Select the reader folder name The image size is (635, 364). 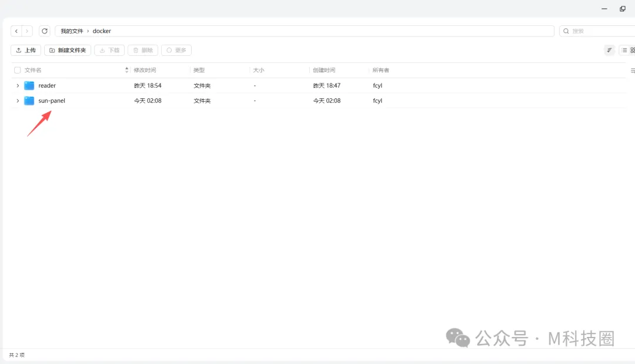pos(47,85)
